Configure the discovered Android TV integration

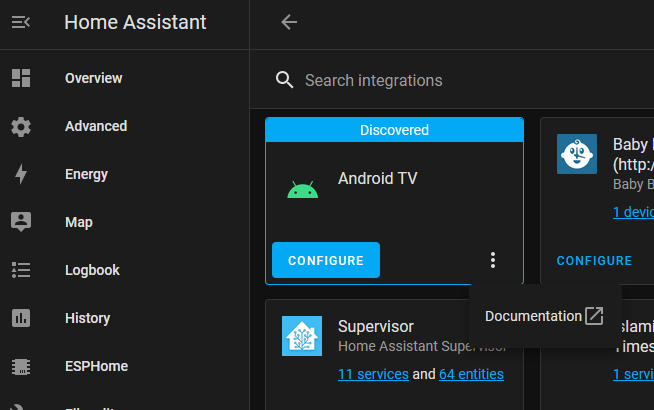326,260
